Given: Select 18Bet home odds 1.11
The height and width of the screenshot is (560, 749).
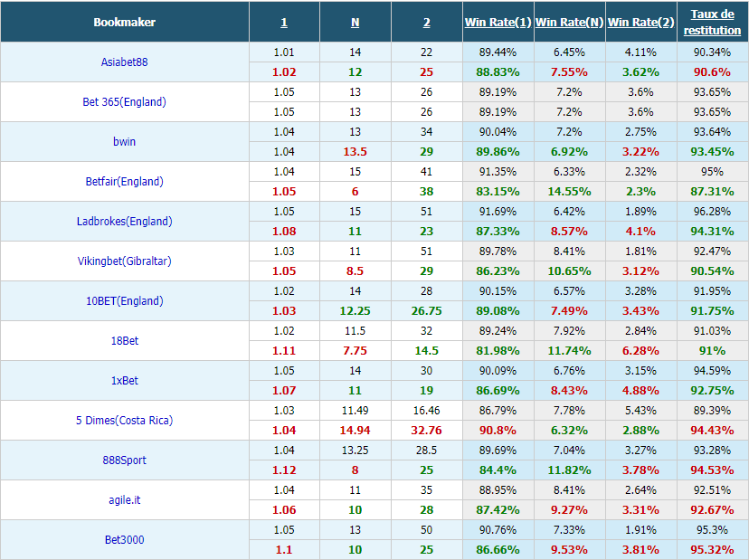Looking at the screenshot, I should [284, 351].
